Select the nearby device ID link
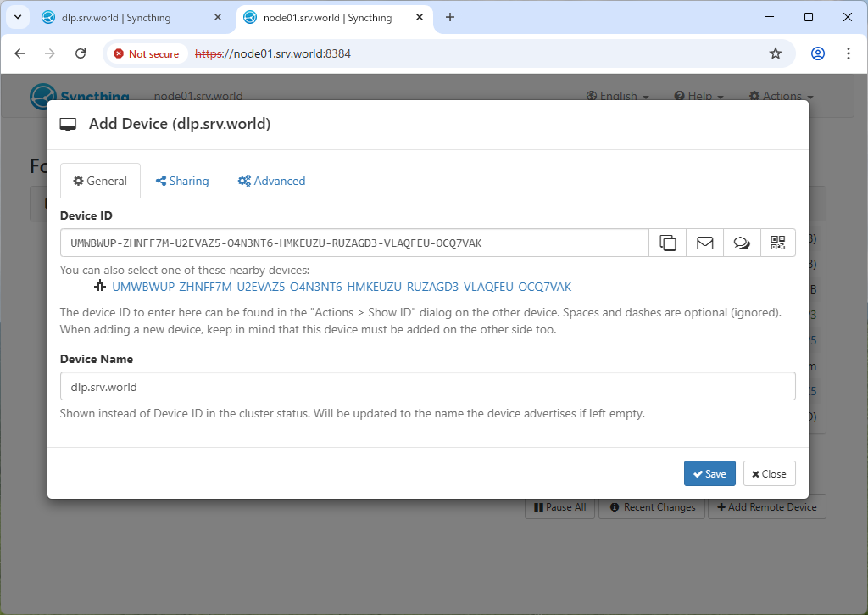 click(x=342, y=287)
